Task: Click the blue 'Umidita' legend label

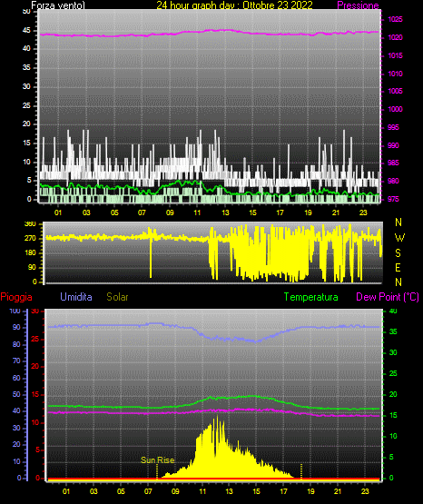Action: pos(76,297)
